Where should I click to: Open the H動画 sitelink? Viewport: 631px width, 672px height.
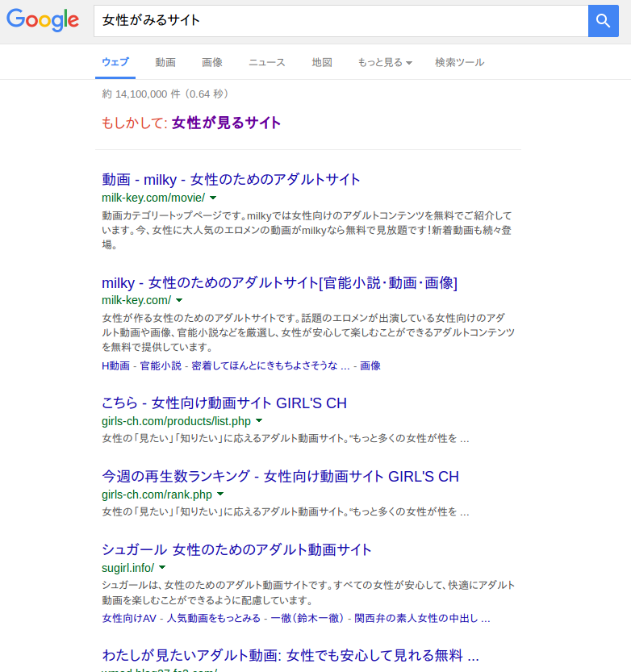click(115, 365)
